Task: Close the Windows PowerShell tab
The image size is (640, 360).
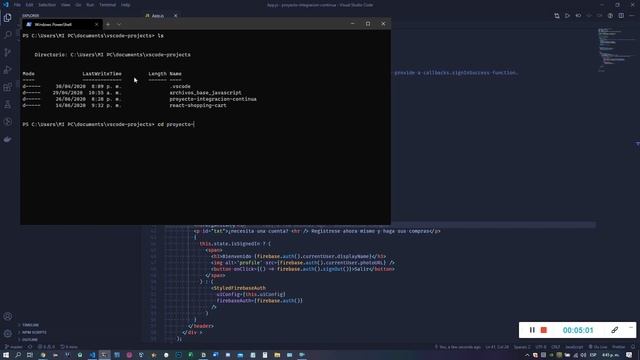Action: pos(96,24)
